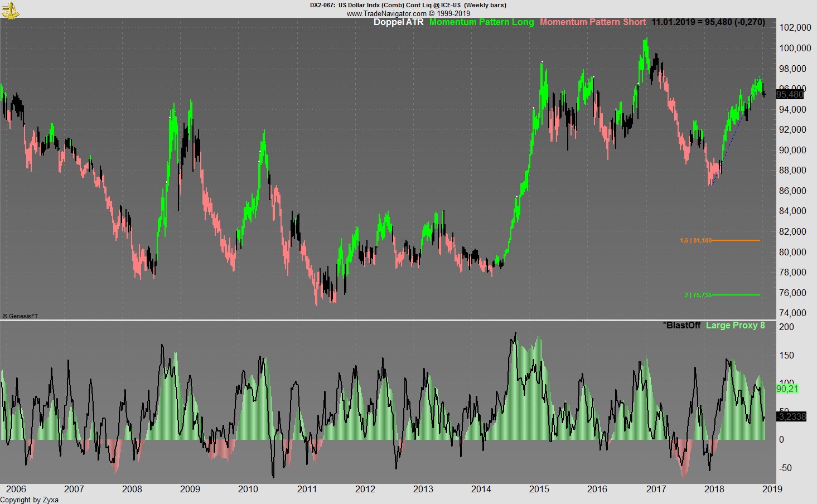
Task: Click the 2016 label on the time axis
Action: pyautogui.click(x=597, y=489)
